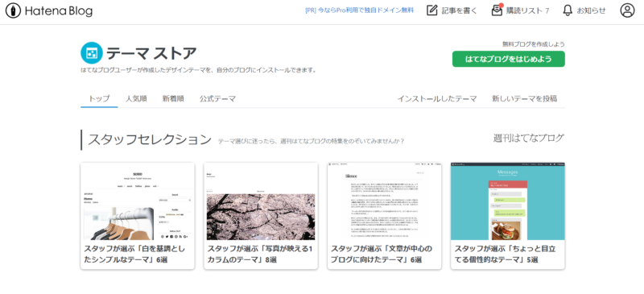This screenshot has width=644, height=294.
Task: Open the 購読リスト 7 link
Action: (527, 10)
